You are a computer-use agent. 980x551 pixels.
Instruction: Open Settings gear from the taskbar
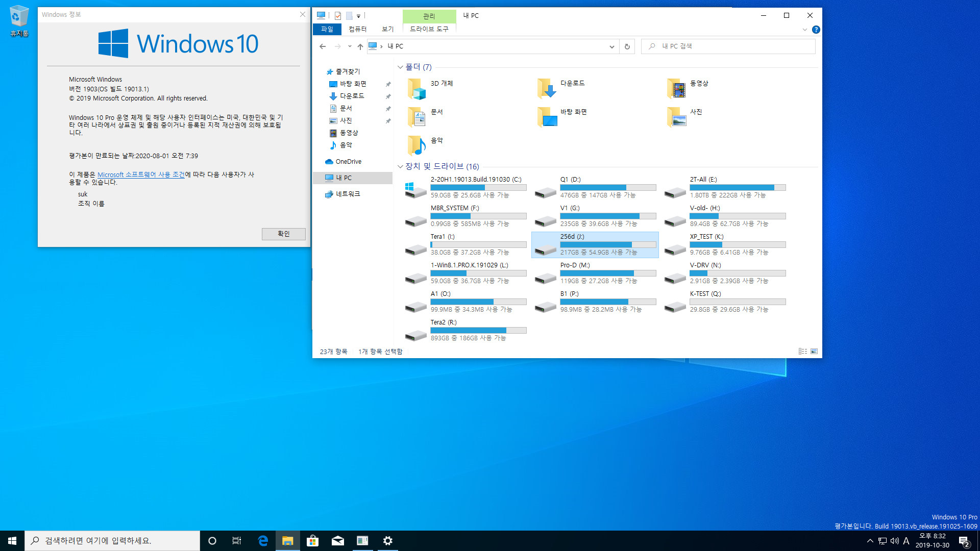(388, 541)
